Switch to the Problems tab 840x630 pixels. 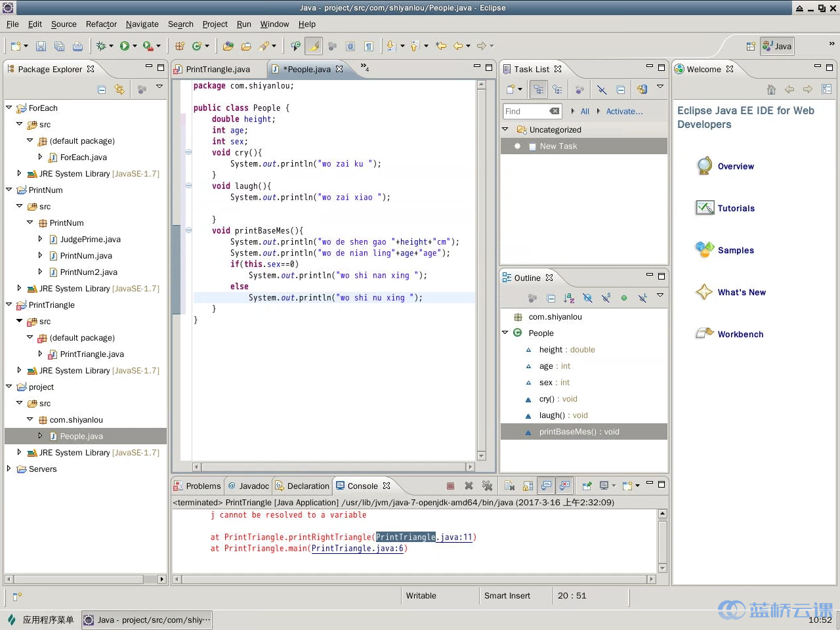coord(197,486)
